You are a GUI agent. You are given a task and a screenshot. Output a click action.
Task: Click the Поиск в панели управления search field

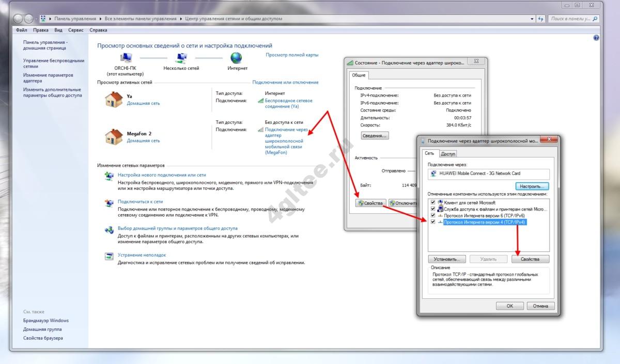coord(570,19)
